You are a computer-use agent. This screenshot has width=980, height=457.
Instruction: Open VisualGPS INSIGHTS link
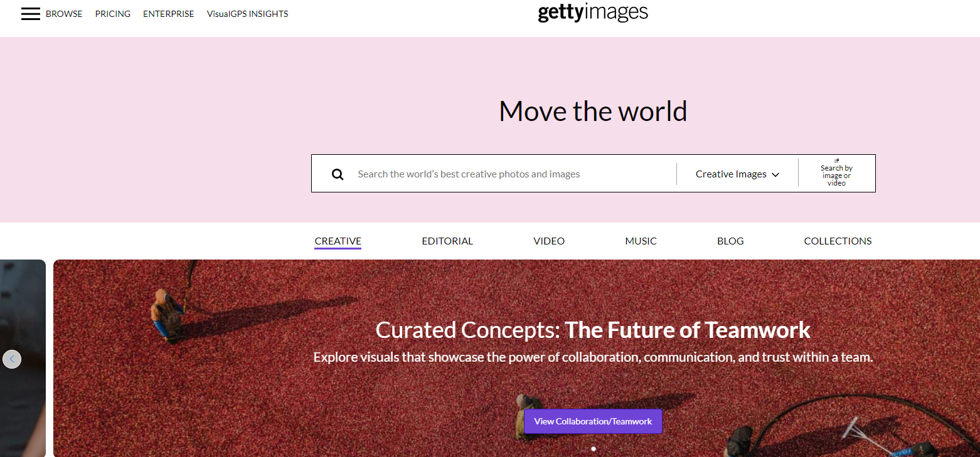pos(248,14)
